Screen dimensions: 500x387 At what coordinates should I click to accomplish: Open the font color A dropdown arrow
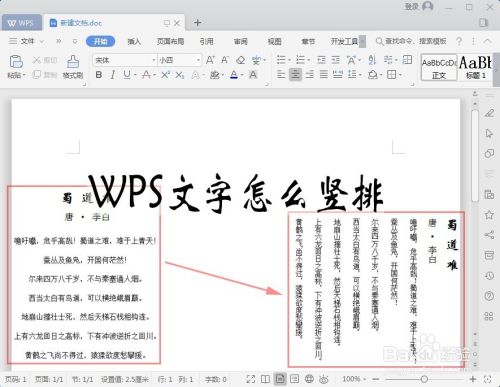point(242,75)
